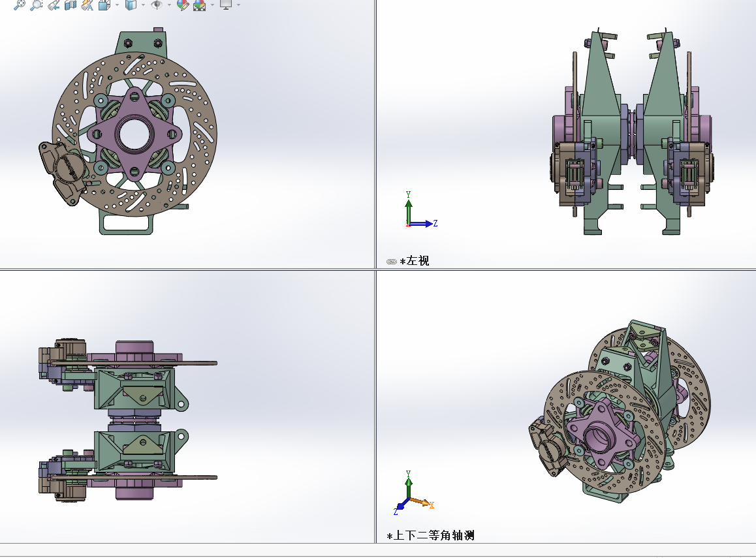Click the YZ coordinate triad in left view
Image resolution: width=756 pixels, height=558 pixels.
[x=421, y=209]
